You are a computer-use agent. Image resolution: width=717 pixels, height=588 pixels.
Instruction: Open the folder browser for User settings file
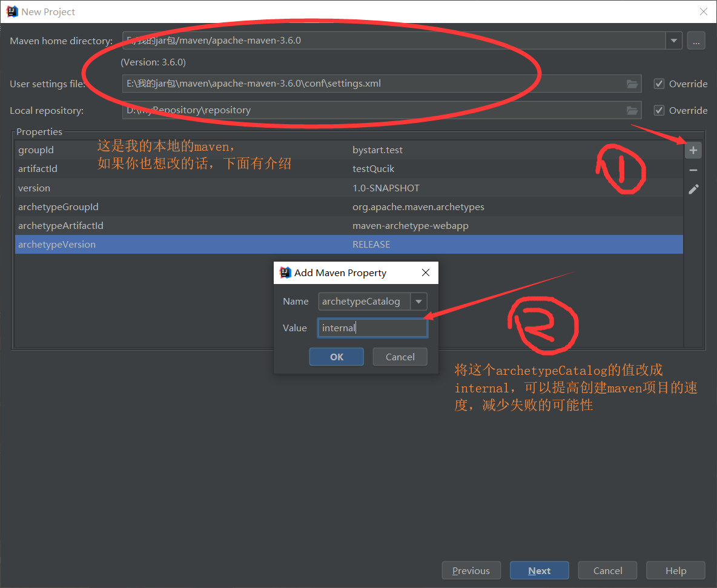click(x=633, y=84)
